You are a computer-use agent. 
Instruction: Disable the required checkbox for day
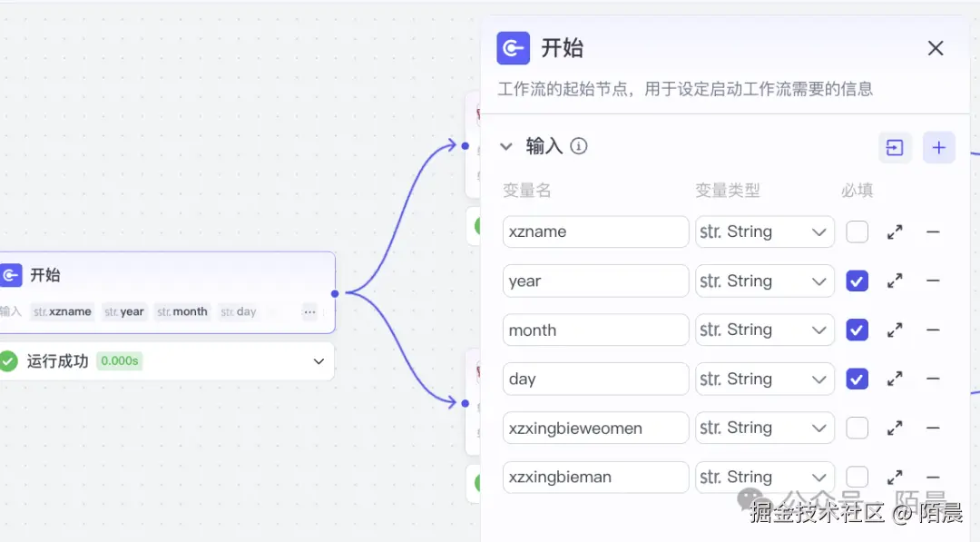pyautogui.click(x=857, y=379)
